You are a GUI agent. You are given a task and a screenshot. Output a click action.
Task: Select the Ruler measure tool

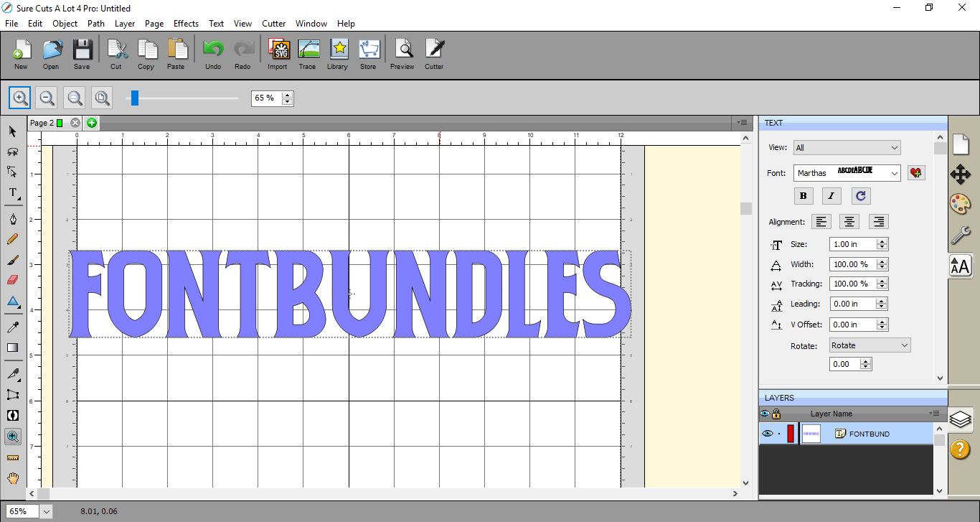pyautogui.click(x=12, y=457)
